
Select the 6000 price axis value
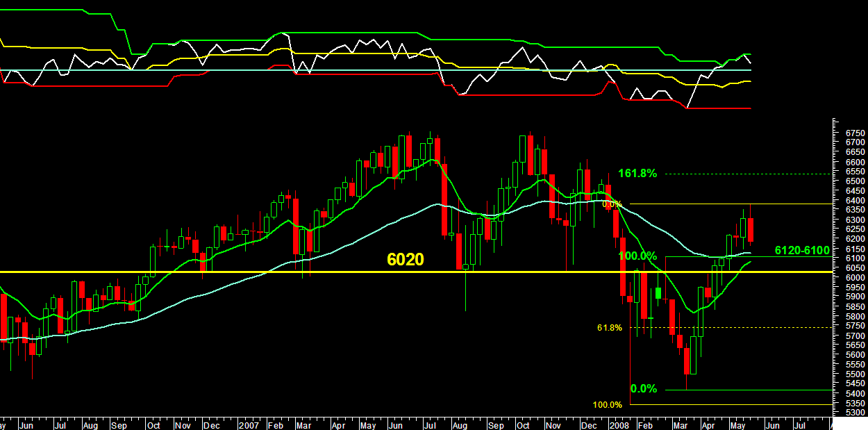(855, 278)
